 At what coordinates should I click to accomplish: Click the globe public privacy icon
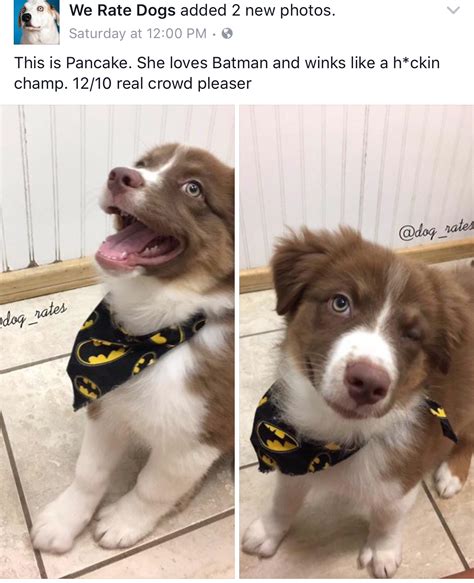(227, 34)
